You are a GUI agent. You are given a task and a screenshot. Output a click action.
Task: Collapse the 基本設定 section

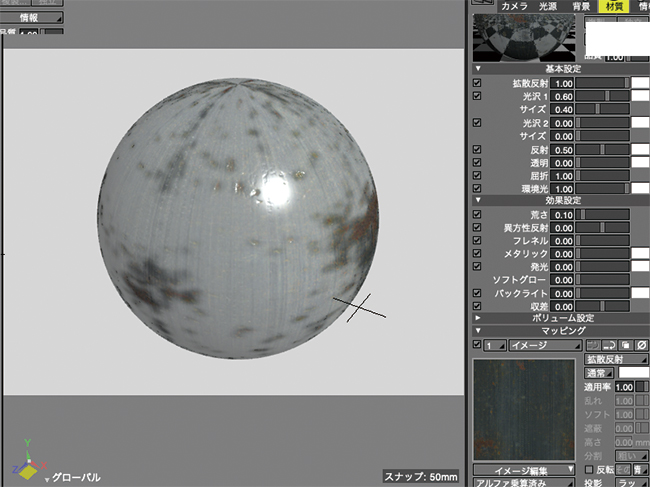click(x=478, y=69)
